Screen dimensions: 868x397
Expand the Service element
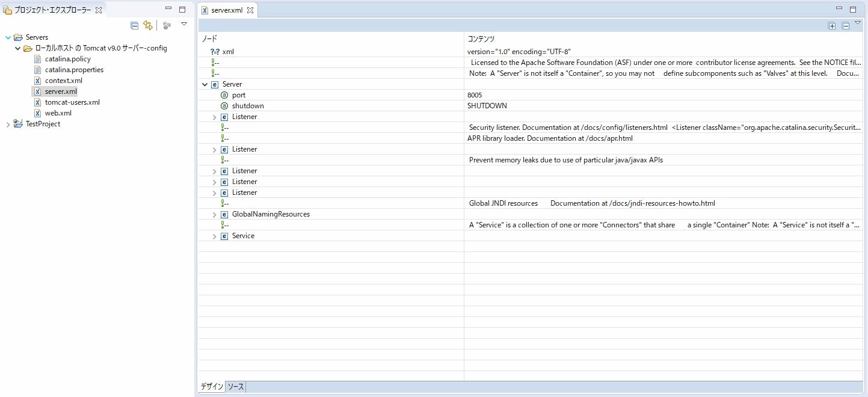(x=215, y=236)
